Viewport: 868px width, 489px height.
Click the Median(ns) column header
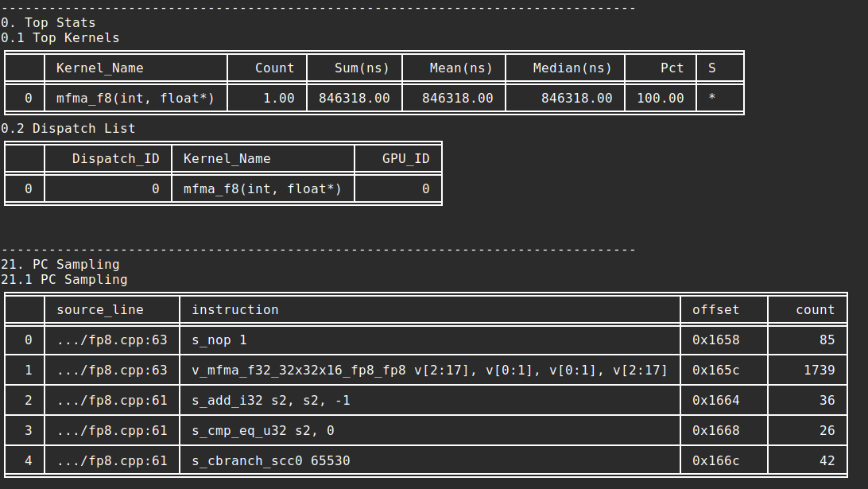pos(568,68)
